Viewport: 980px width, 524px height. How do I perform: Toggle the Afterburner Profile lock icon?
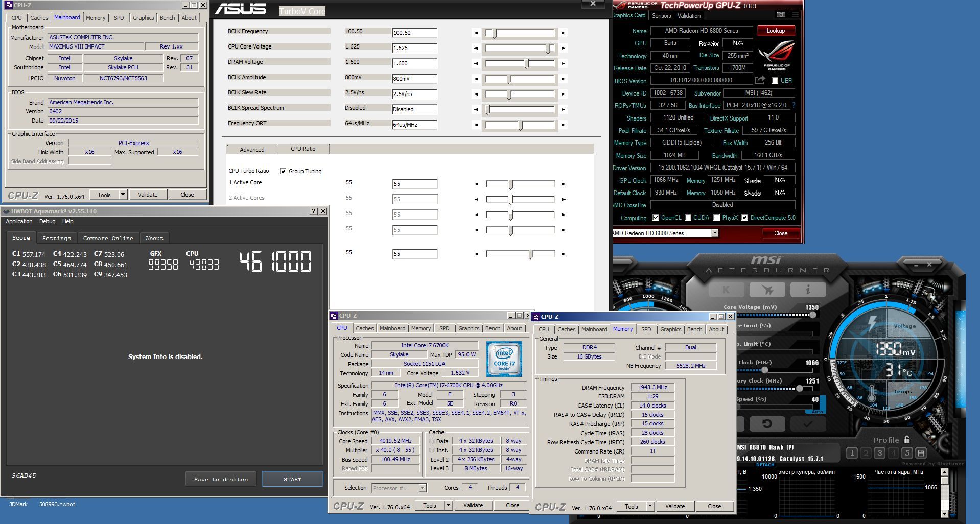coord(907,439)
